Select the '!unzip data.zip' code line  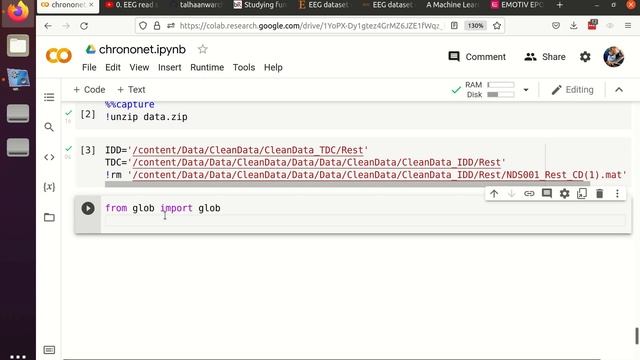pos(146,117)
